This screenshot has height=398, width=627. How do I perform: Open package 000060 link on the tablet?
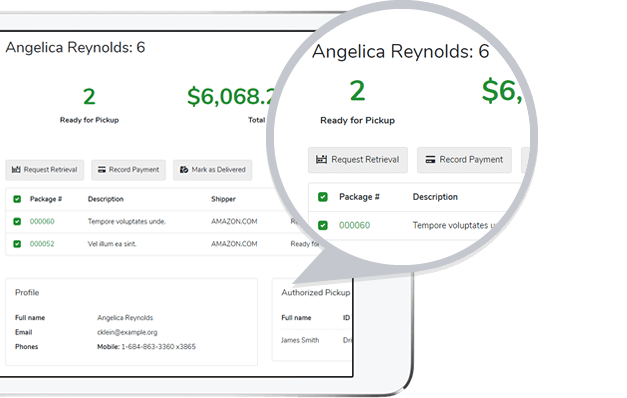pyautogui.click(x=42, y=222)
